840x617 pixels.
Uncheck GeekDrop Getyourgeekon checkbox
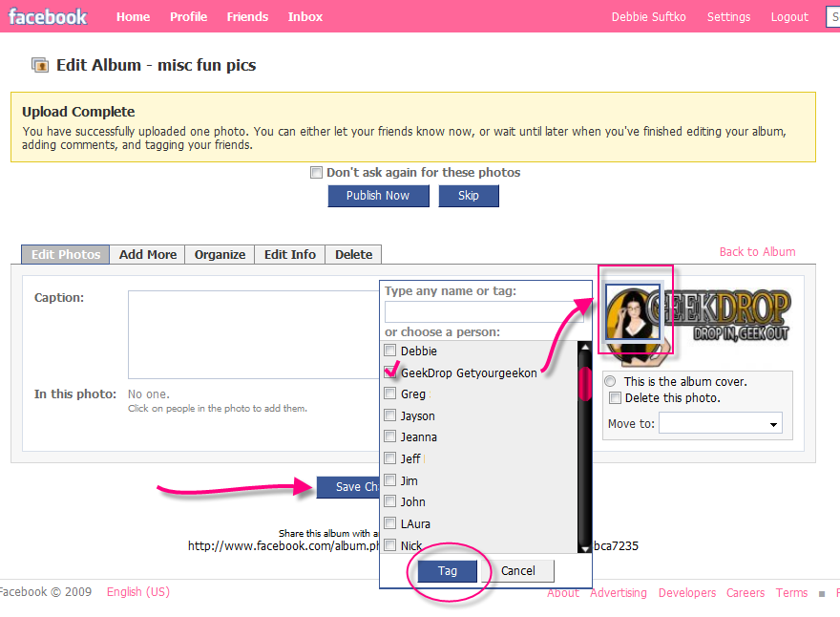coord(389,372)
